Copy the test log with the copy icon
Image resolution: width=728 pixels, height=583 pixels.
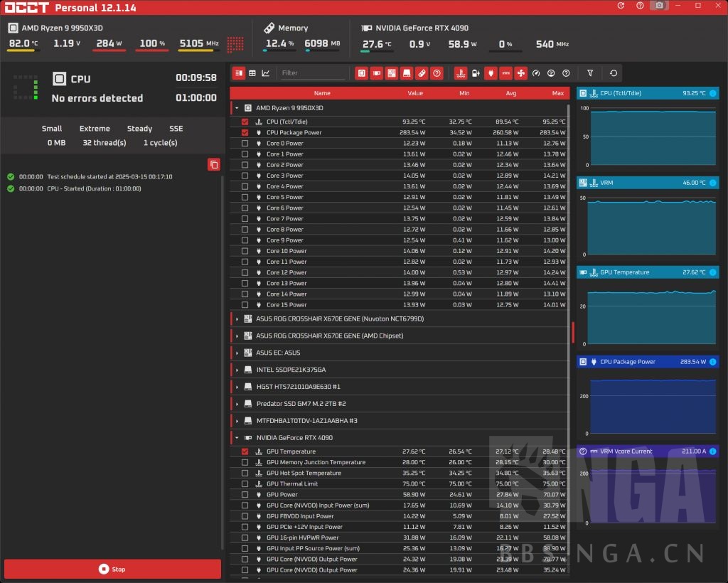click(213, 164)
